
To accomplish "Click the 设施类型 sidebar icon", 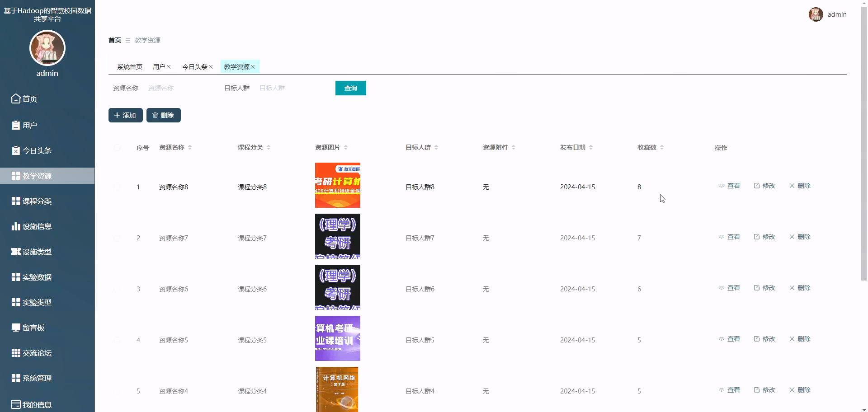I will (x=16, y=252).
